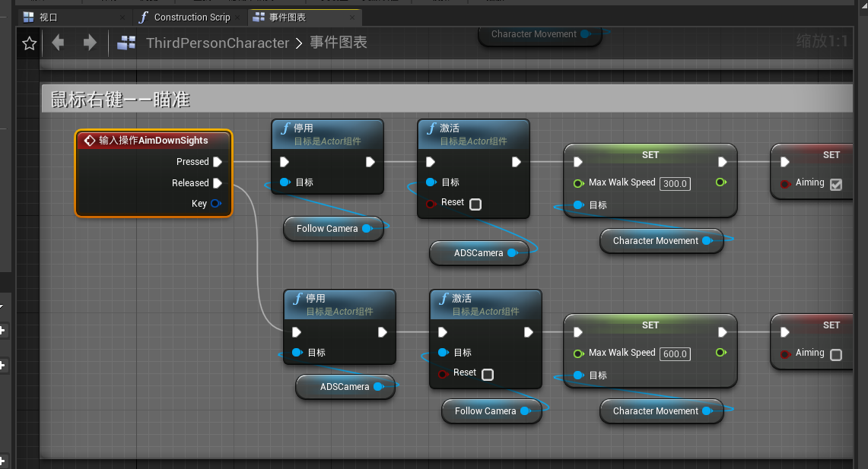
Task: Click the breadcrumb chevron after ThirdPersonCharacter
Action: pos(300,43)
